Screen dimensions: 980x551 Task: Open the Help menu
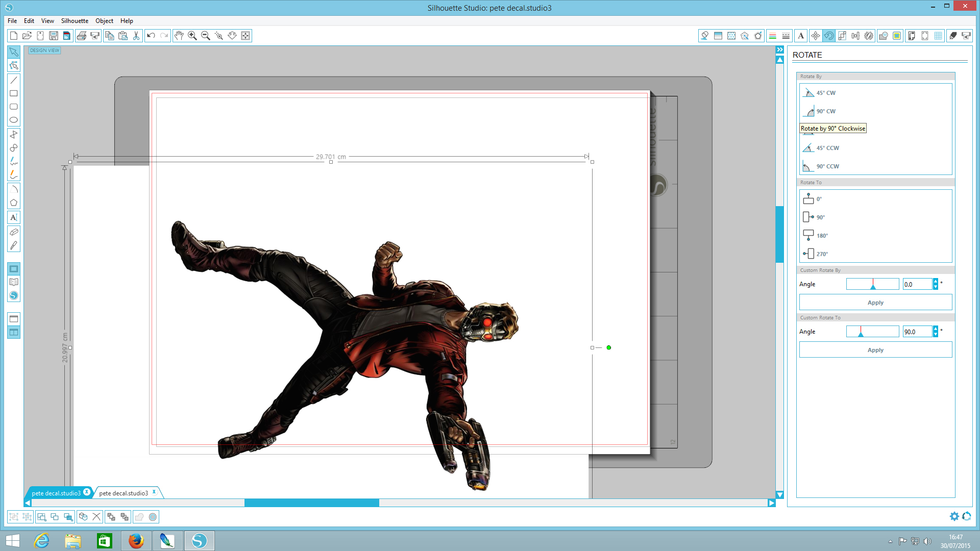click(127, 21)
